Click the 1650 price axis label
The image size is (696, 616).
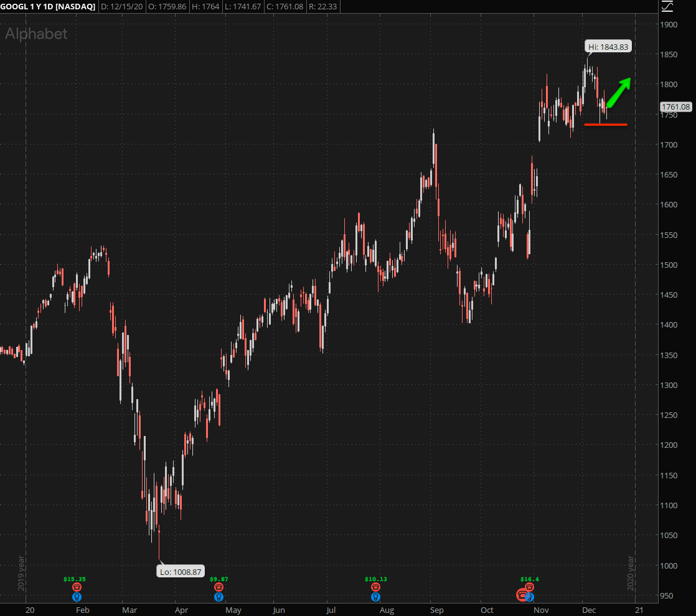(x=669, y=174)
